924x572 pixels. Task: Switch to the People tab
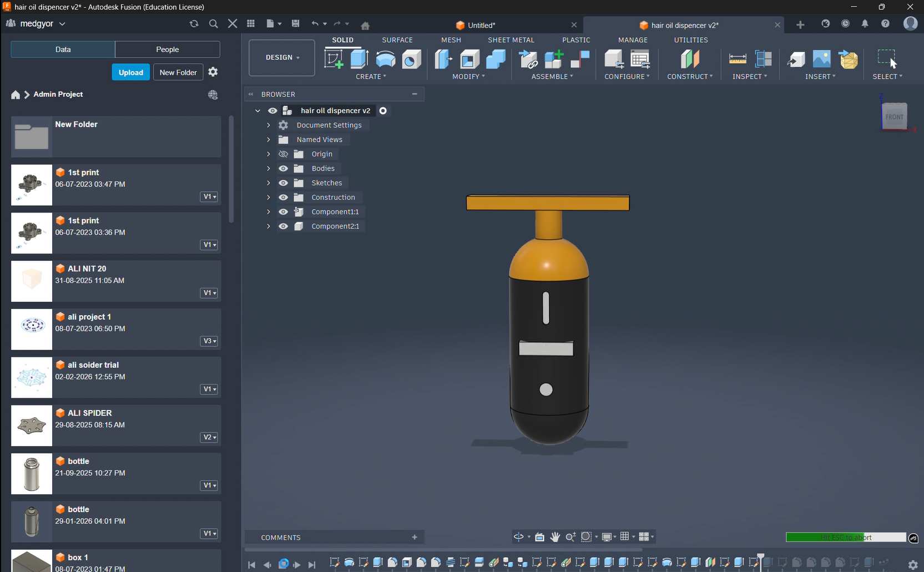167,49
